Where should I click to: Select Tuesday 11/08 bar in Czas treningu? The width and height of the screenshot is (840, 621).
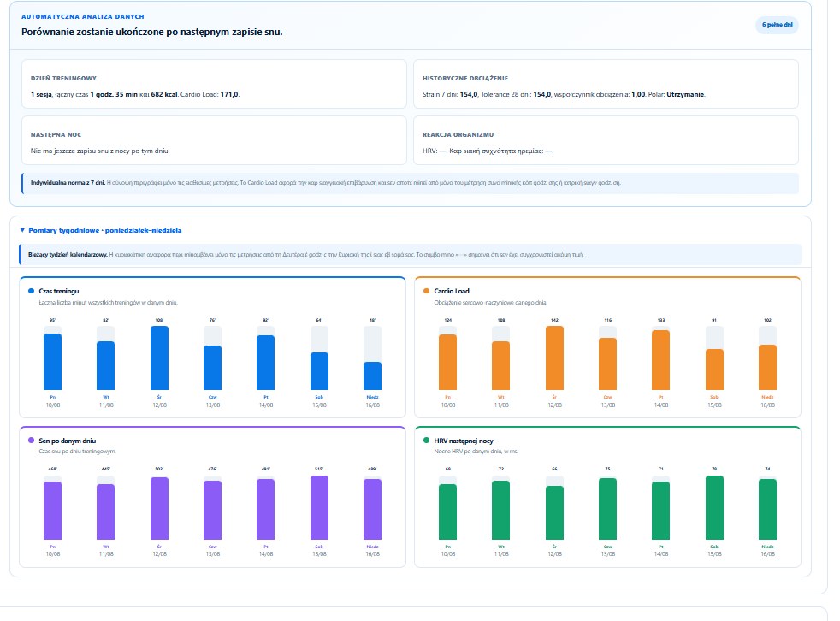point(105,365)
